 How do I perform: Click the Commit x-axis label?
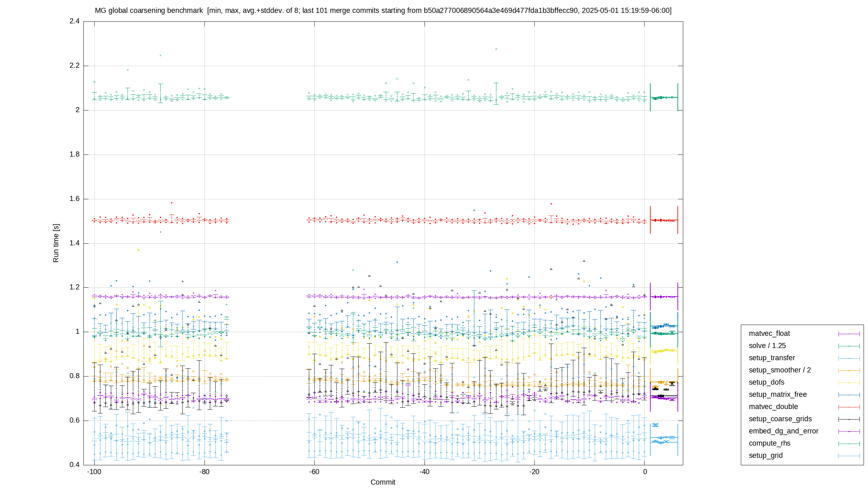pos(383,482)
